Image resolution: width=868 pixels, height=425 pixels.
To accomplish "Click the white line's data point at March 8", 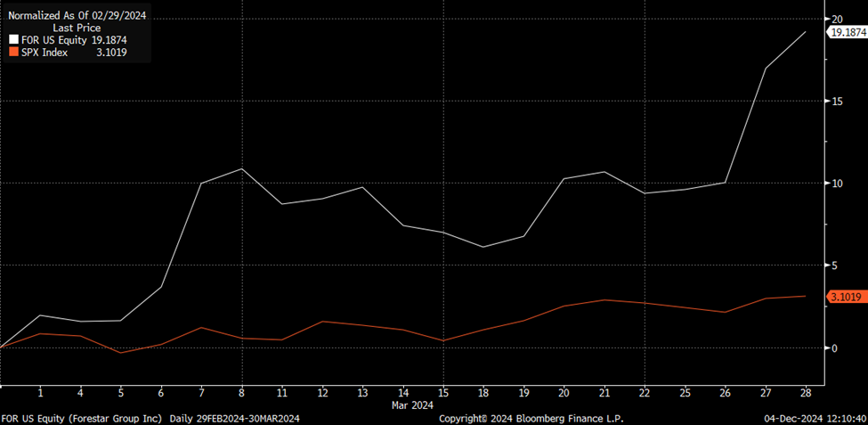I will click(x=241, y=168).
